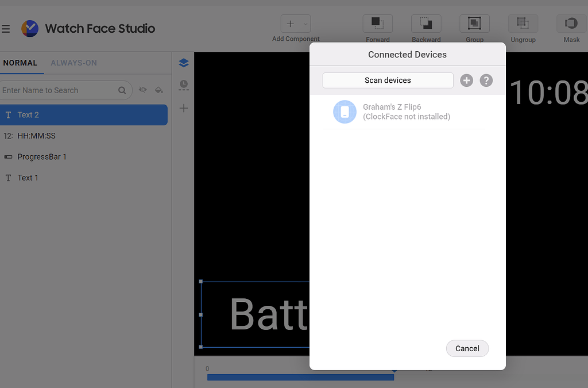Open the add device plus button in Connected Devices
The height and width of the screenshot is (388, 588).
[x=466, y=80]
